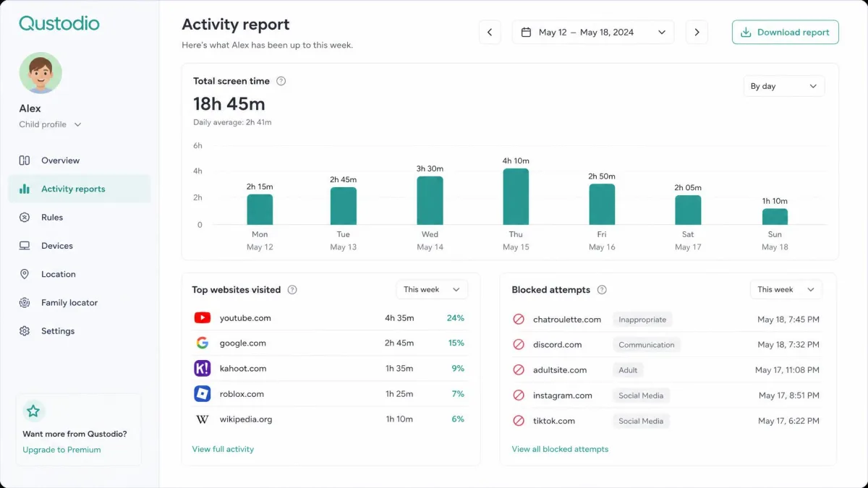868x488 pixels.
Task: Click the Communication category tag
Action: pyautogui.click(x=647, y=345)
